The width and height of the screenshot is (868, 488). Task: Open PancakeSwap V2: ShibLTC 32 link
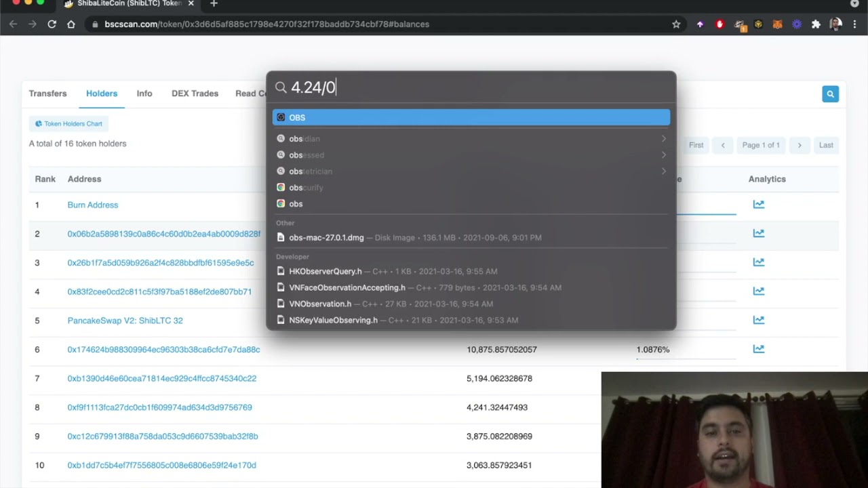[x=125, y=321]
